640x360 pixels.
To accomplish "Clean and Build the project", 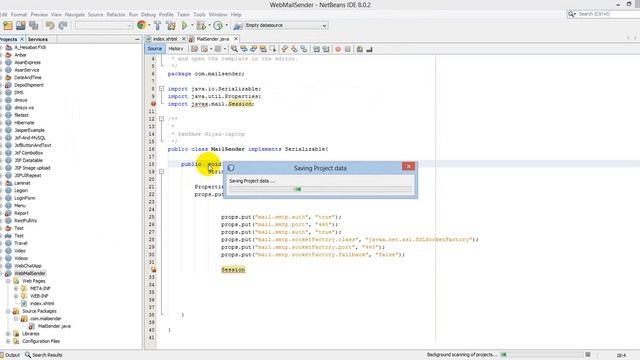I will coord(171,25).
